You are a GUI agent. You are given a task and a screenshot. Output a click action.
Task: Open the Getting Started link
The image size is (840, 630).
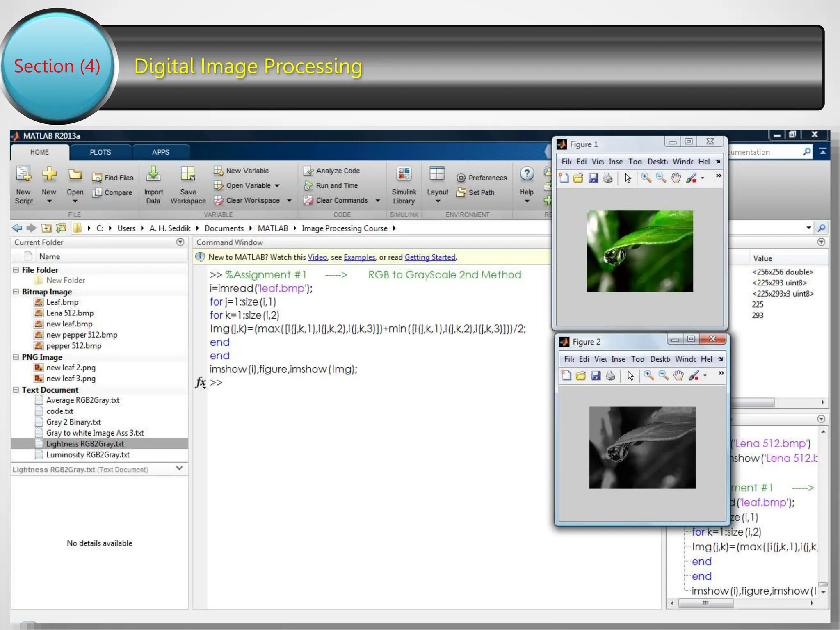tap(430, 257)
